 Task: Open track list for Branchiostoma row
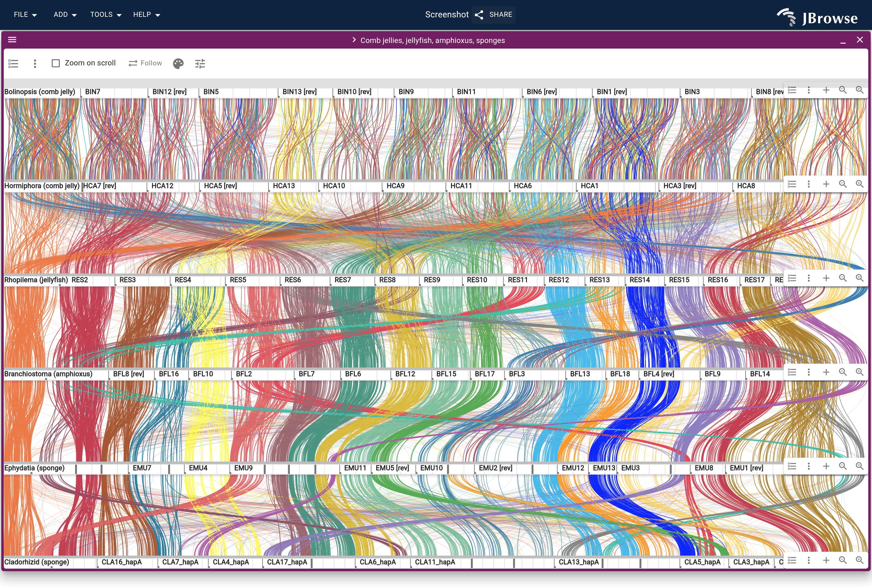click(x=792, y=372)
